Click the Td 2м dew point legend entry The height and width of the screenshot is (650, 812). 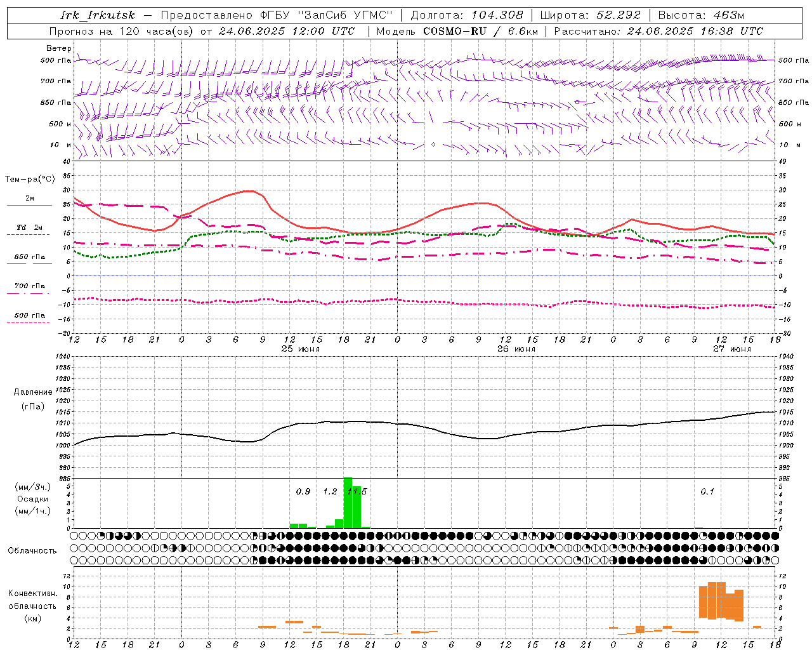(29, 227)
